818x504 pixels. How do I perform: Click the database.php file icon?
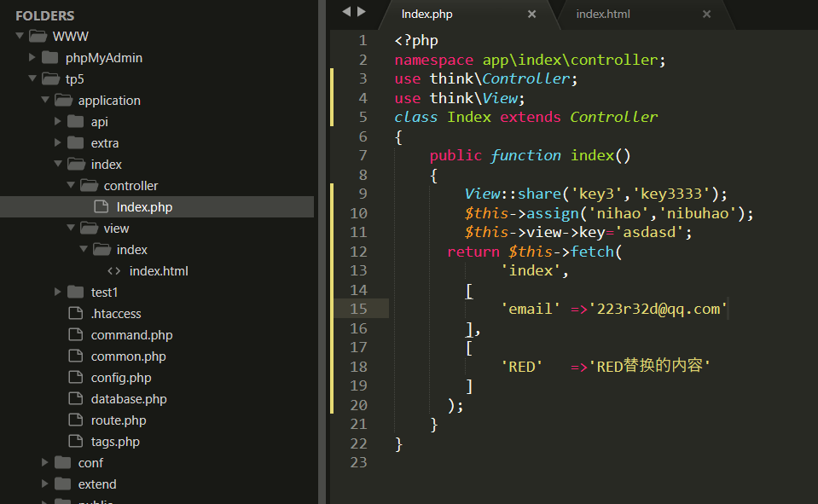[x=76, y=398]
